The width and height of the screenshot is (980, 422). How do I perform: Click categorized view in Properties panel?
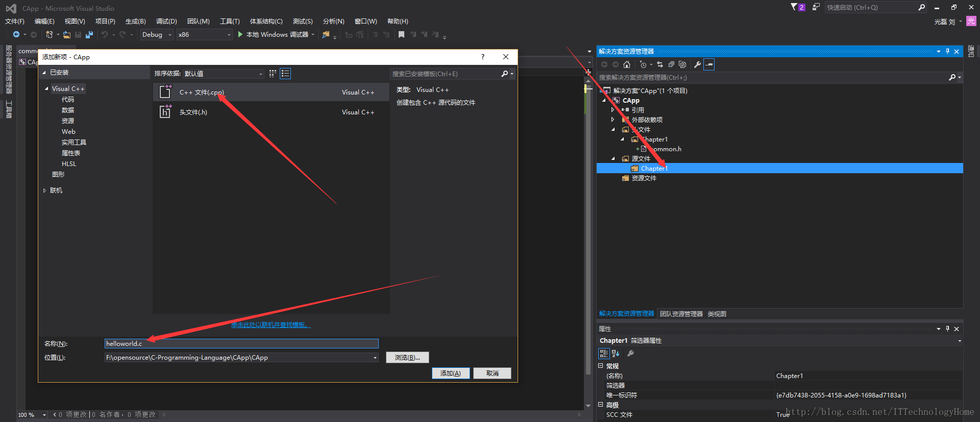[603, 353]
